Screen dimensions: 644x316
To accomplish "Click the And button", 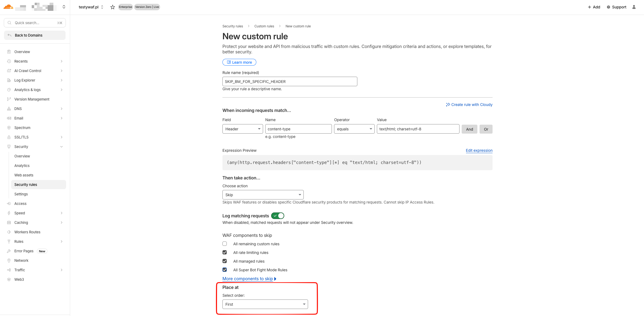I will click(x=470, y=129).
